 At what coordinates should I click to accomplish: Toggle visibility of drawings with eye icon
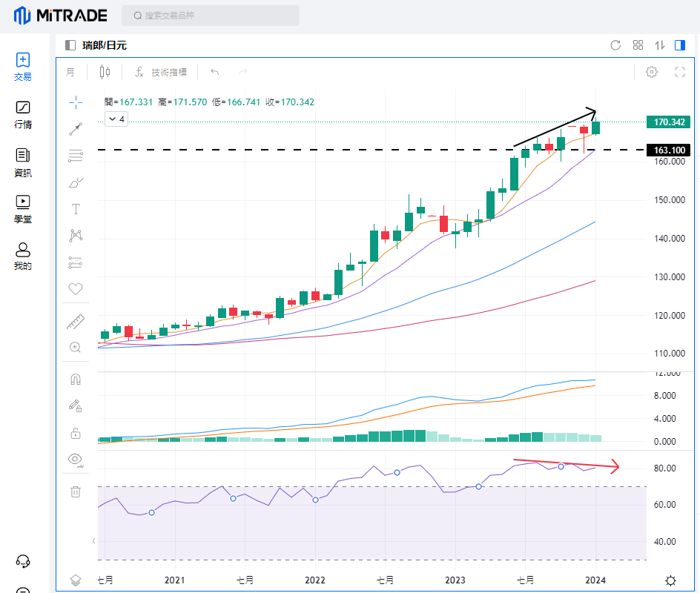tap(76, 459)
